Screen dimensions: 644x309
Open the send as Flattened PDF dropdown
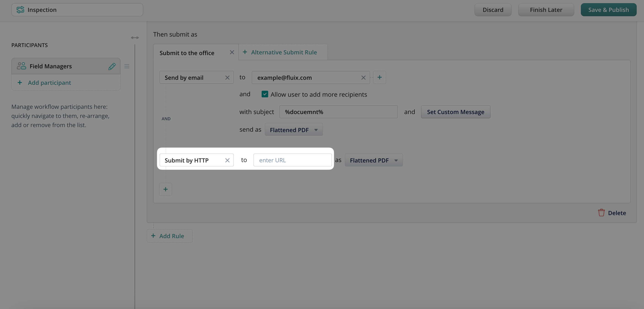(x=293, y=130)
